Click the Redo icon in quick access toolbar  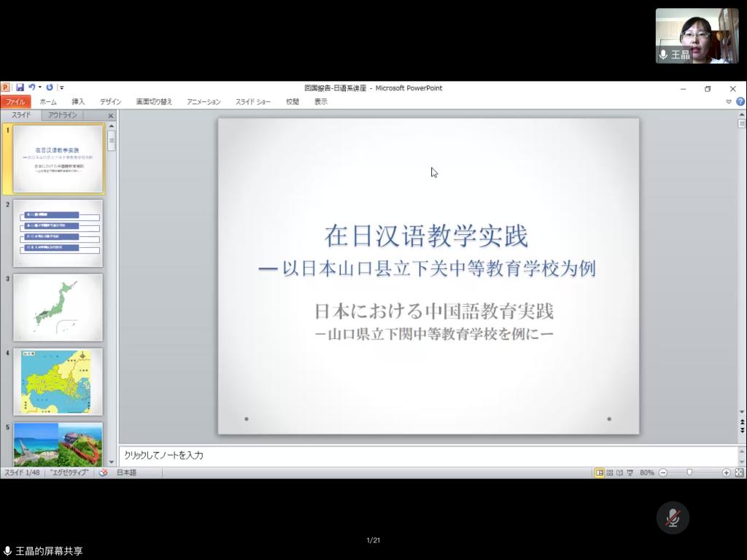coord(50,87)
